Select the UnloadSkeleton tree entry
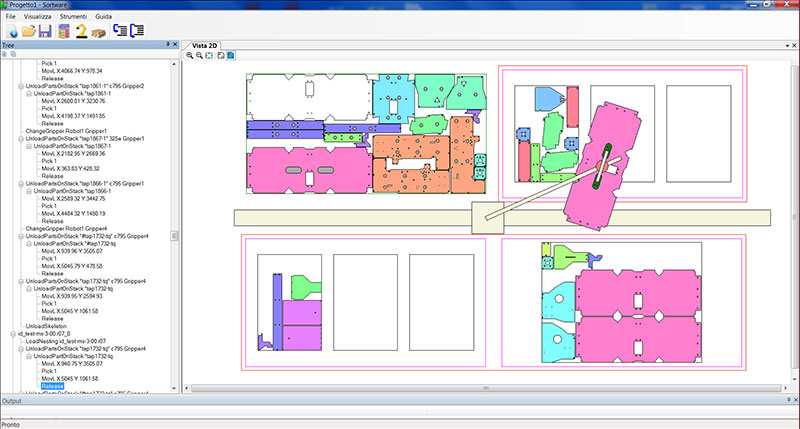 coord(45,325)
